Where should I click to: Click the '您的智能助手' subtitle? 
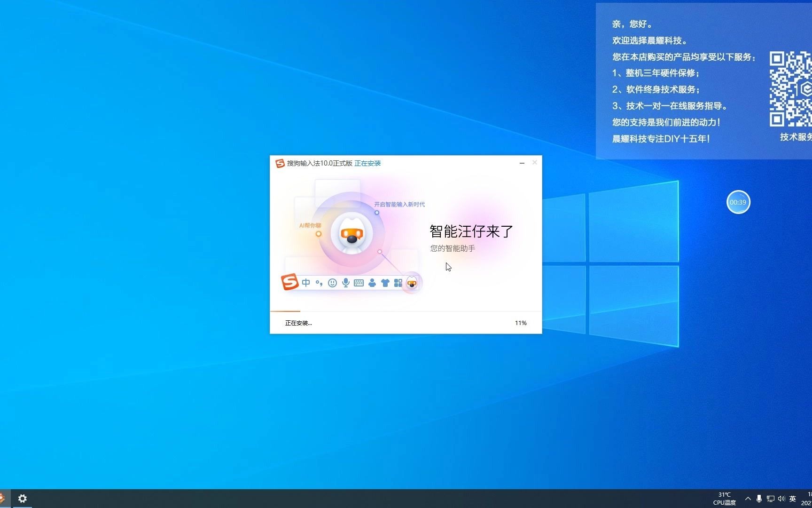(453, 248)
